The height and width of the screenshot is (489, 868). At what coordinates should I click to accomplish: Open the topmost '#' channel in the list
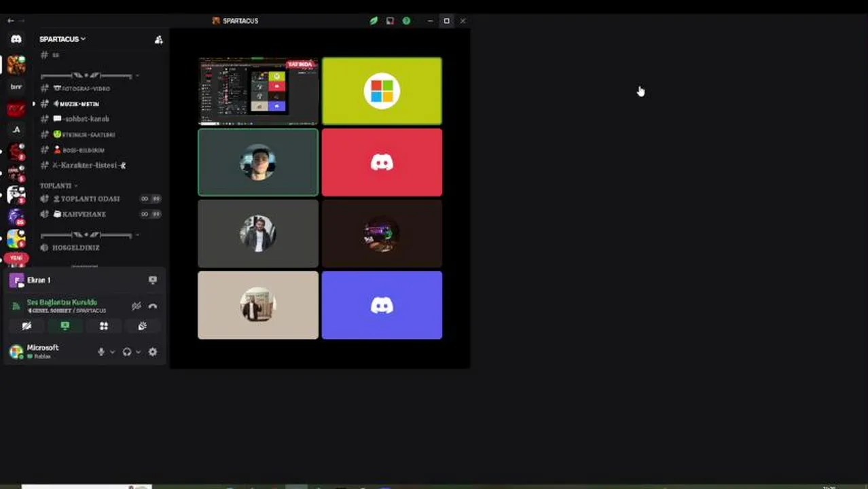[51, 55]
